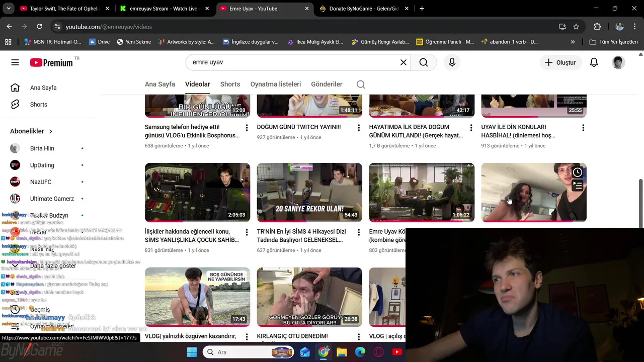This screenshot has height=362, width=644.
Task: Click the YouTube Premium logo
Action: tap(51, 62)
